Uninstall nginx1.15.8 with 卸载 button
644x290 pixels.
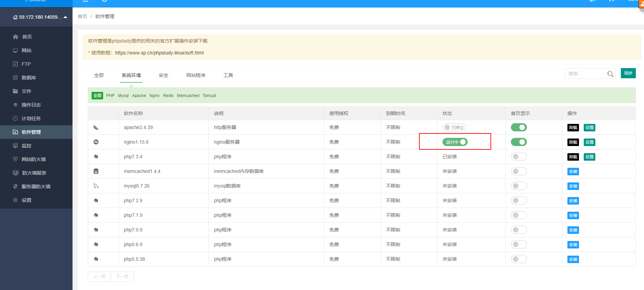(573, 142)
